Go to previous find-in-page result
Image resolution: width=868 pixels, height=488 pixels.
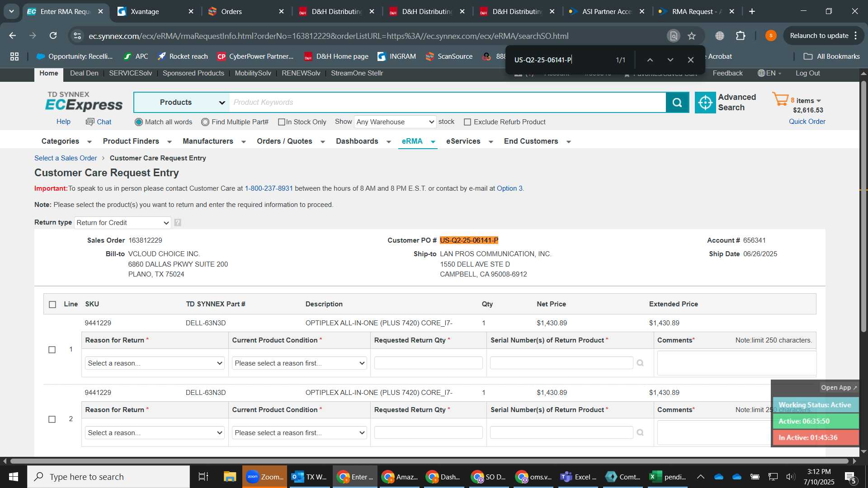click(650, 60)
